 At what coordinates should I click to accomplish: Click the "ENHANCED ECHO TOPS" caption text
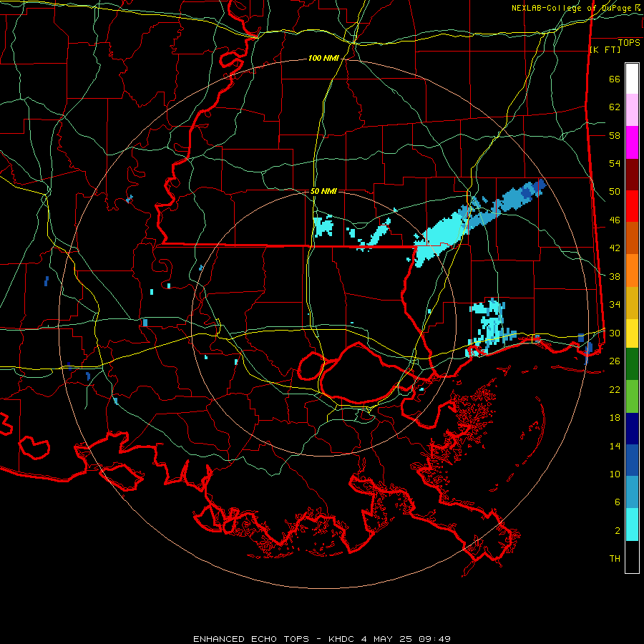[x=251, y=639]
